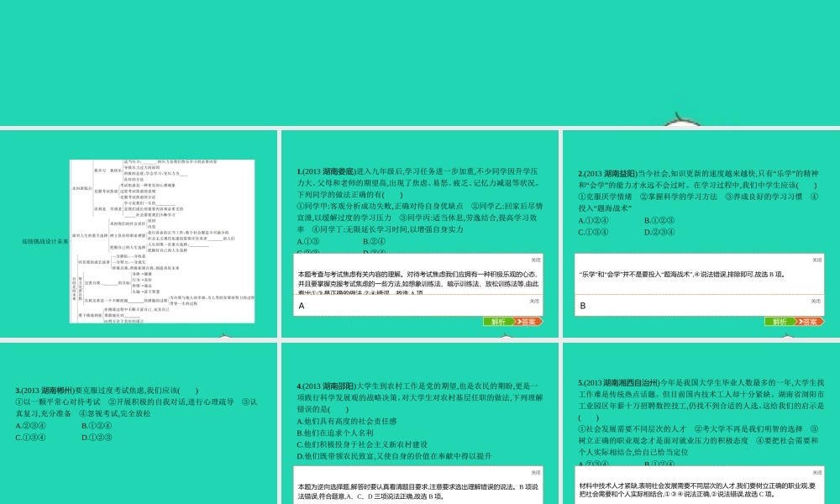Screen dimensions: 840x504
Task: Close the explanation popup on question 2
Action: [x=816, y=260]
